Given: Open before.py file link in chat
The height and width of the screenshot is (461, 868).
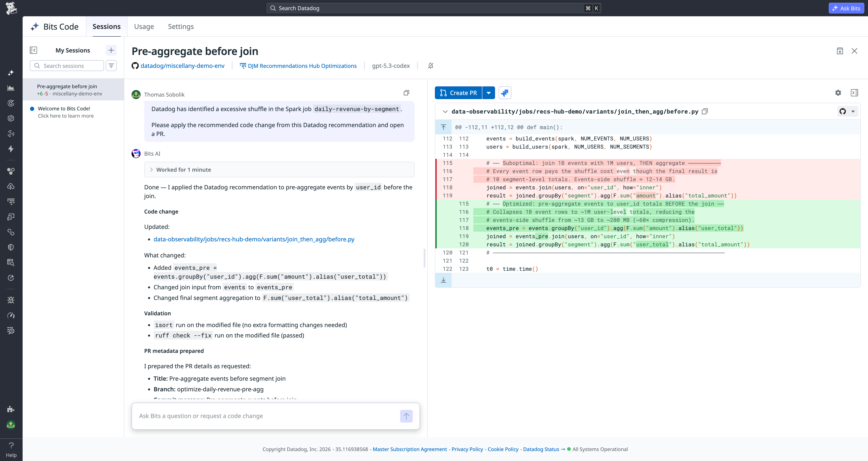Looking at the screenshot, I should [x=254, y=239].
